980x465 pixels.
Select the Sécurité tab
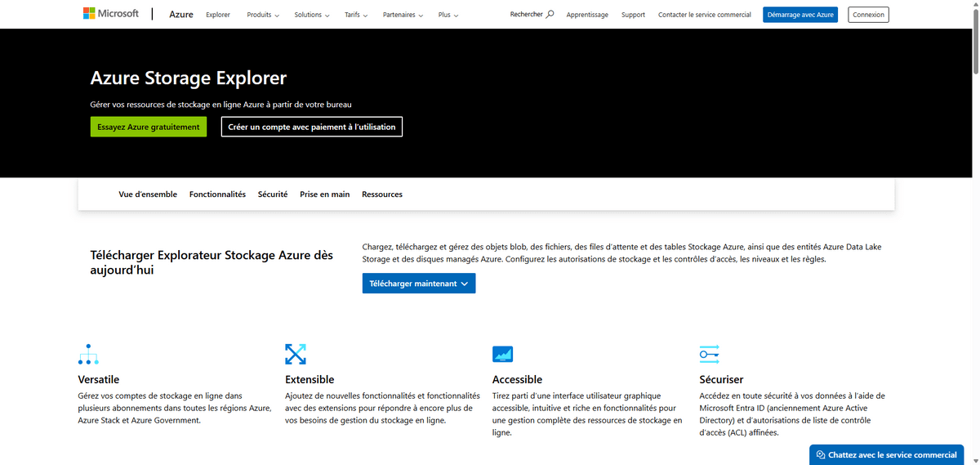[x=273, y=194]
